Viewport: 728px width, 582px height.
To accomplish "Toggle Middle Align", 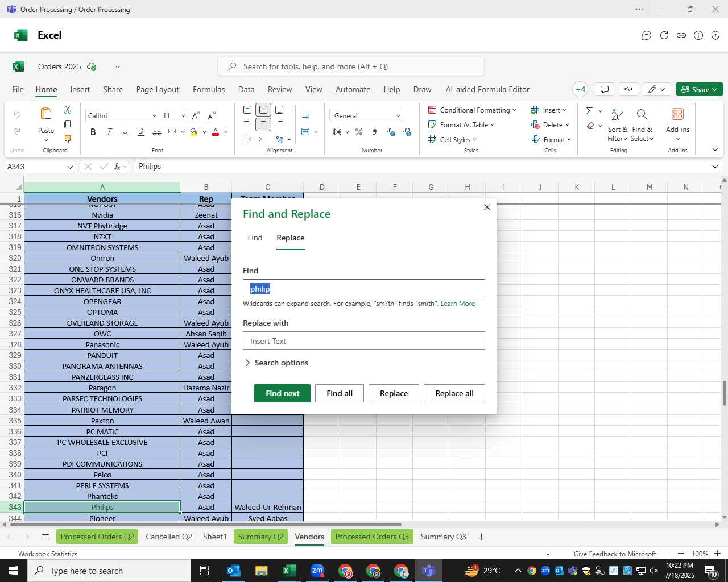I will tap(263, 109).
